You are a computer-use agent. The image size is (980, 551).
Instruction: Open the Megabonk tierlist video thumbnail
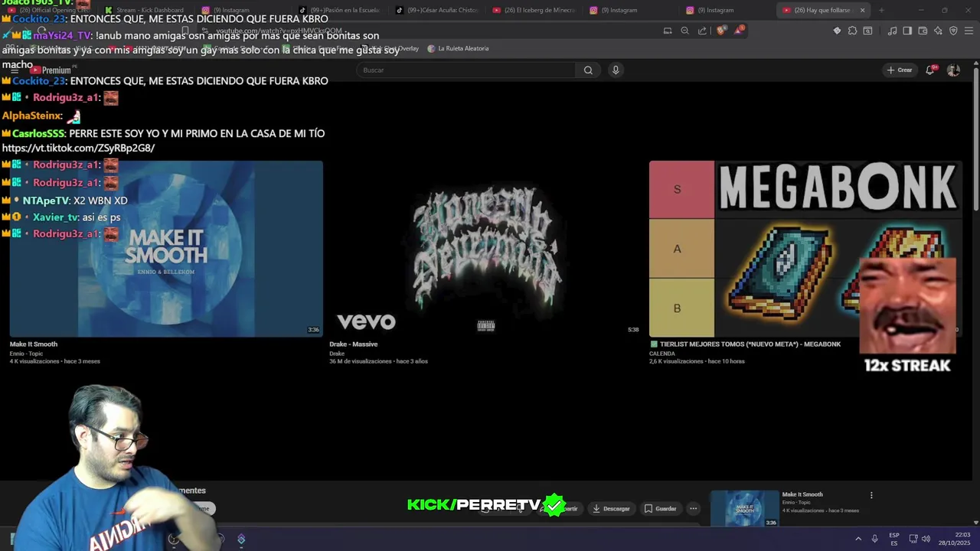click(x=805, y=249)
